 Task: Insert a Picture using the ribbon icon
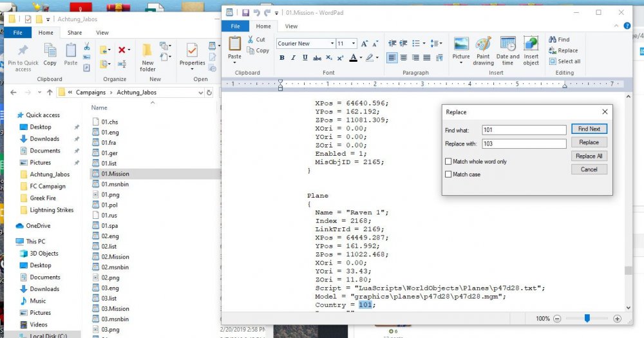[x=461, y=48]
